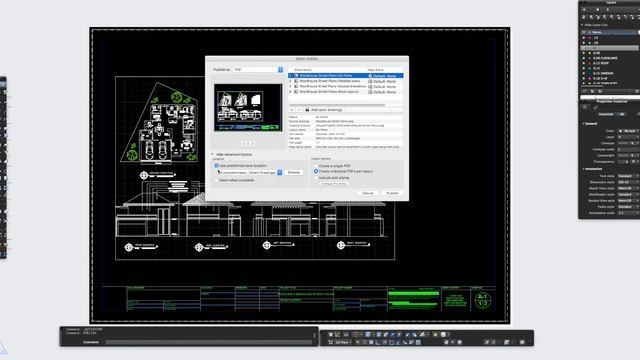Open the Linetype dropdown in Properties Inspector
Image resolution: width=640 pixels, height=360 pixels.
[629, 143]
